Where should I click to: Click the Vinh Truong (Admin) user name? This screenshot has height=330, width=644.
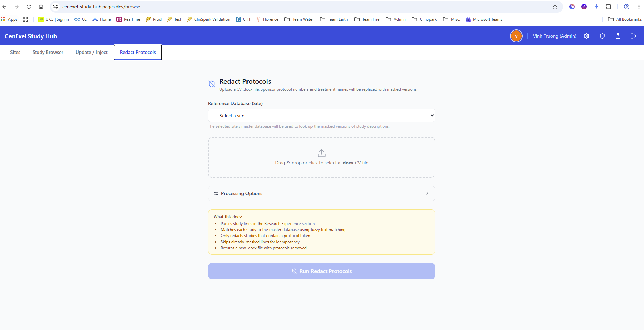(554, 36)
